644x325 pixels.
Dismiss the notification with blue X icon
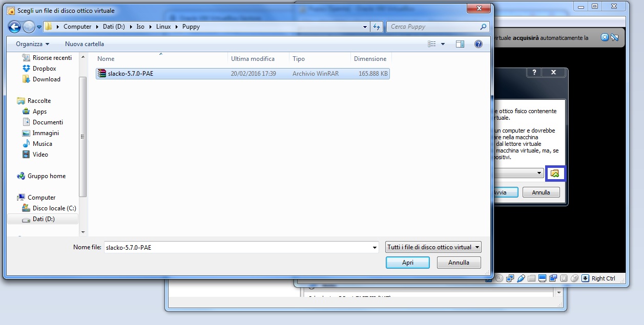tap(605, 37)
